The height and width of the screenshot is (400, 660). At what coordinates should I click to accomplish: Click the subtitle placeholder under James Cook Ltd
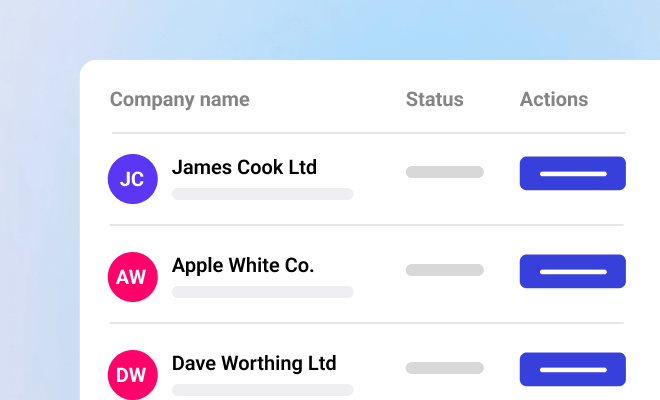(263, 194)
